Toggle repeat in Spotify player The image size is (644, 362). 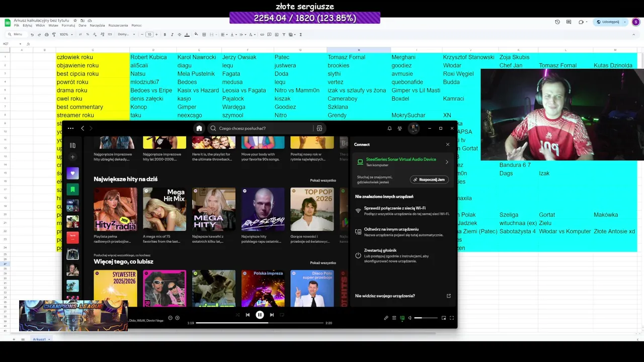click(282, 315)
